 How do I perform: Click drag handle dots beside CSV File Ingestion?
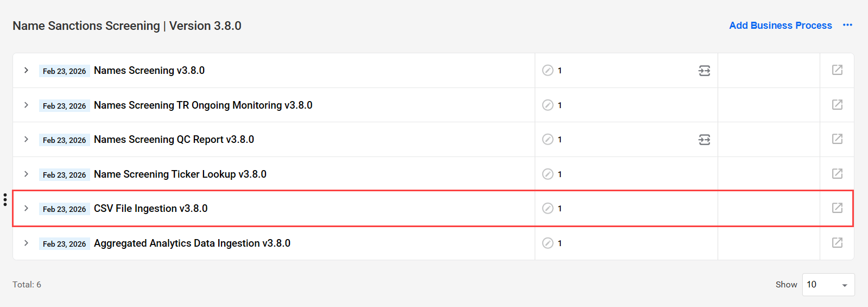point(5,199)
